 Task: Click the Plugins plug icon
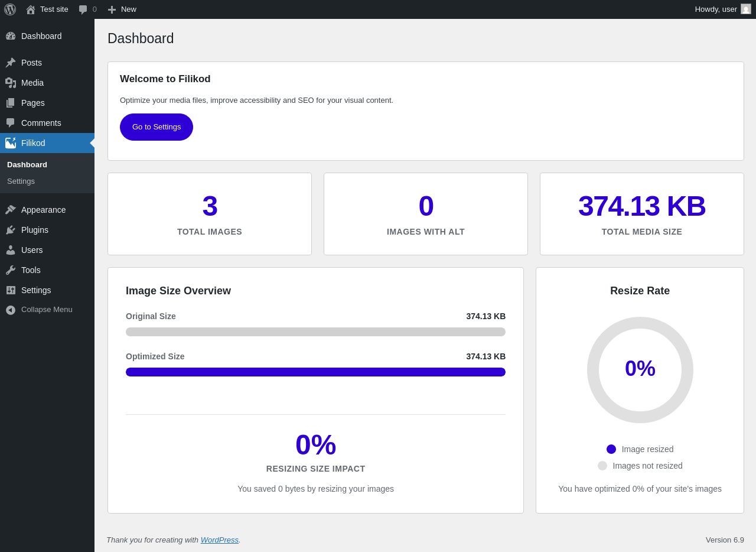point(11,230)
